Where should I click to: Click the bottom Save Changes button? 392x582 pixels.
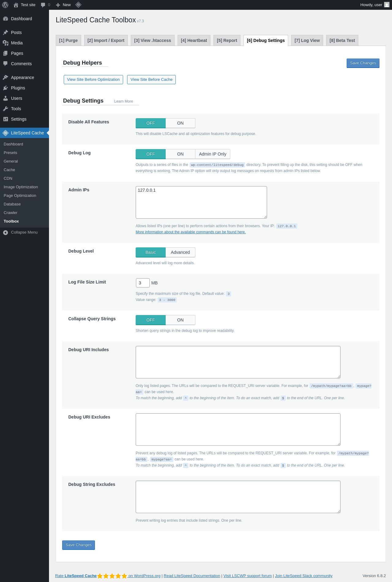pos(78,545)
